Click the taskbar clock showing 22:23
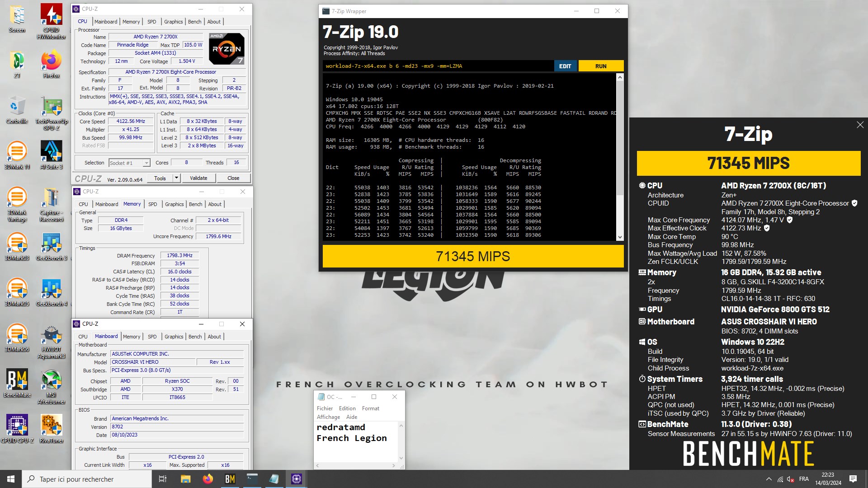This screenshot has height=488, width=868. point(828,479)
